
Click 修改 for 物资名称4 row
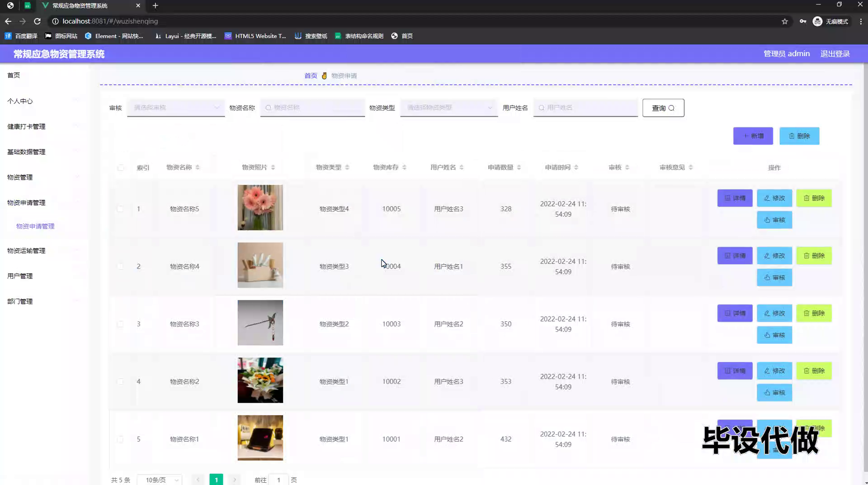click(x=774, y=255)
